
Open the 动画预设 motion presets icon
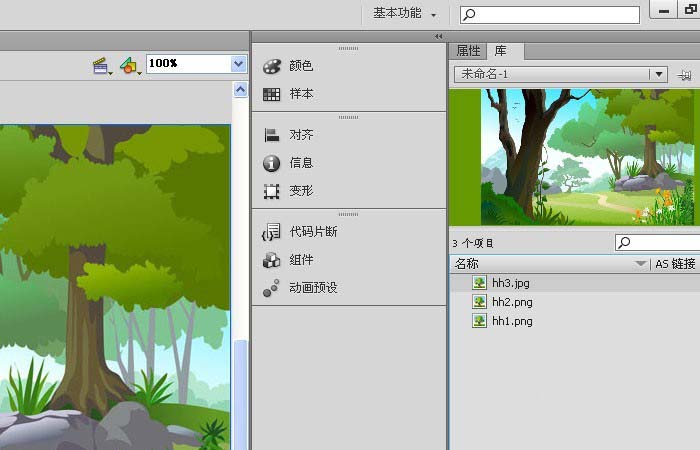271,288
